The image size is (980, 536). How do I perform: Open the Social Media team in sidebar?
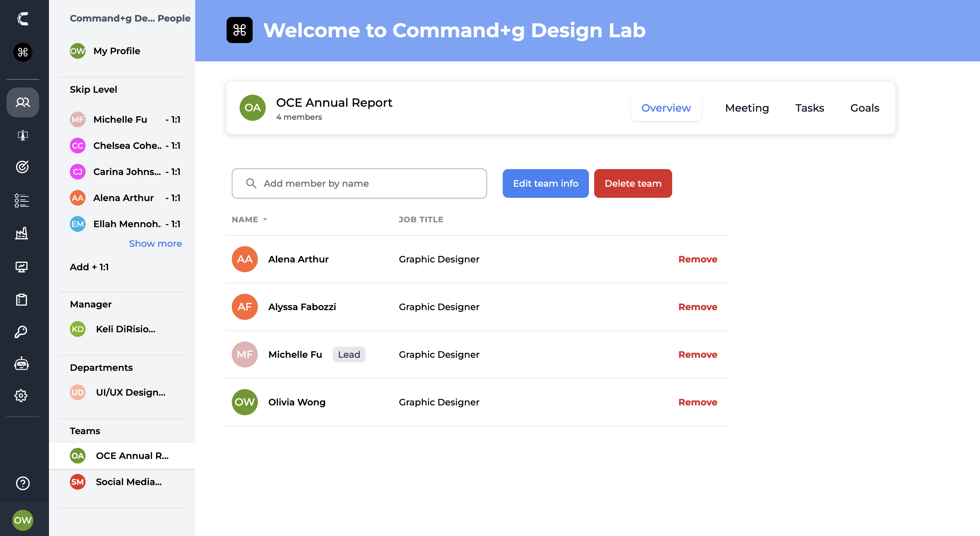[128, 482]
